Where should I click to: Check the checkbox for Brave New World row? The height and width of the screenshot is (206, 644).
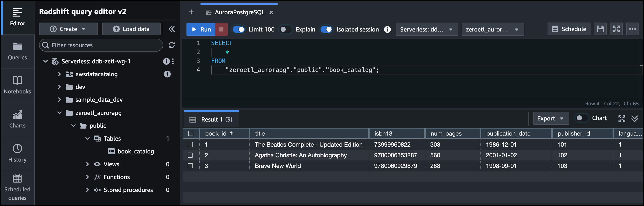[191, 166]
